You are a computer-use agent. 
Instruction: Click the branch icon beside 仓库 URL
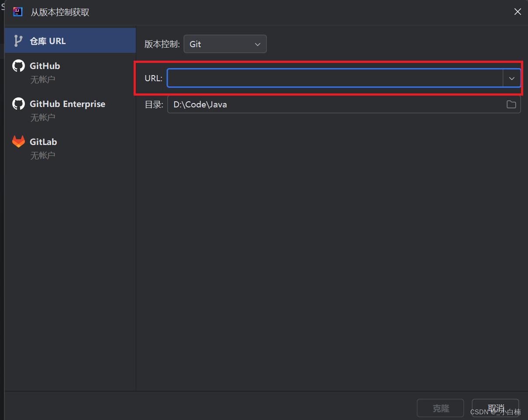[18, 41]
